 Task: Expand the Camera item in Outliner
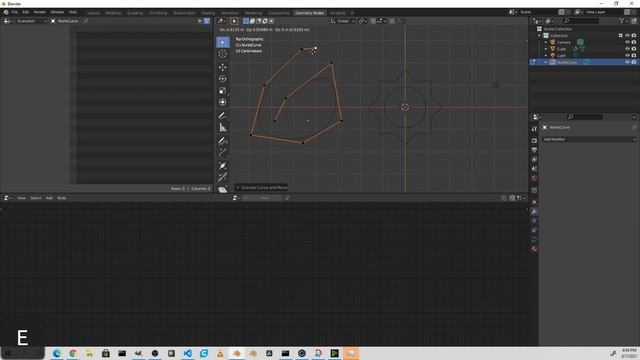[x=546, y=42]
